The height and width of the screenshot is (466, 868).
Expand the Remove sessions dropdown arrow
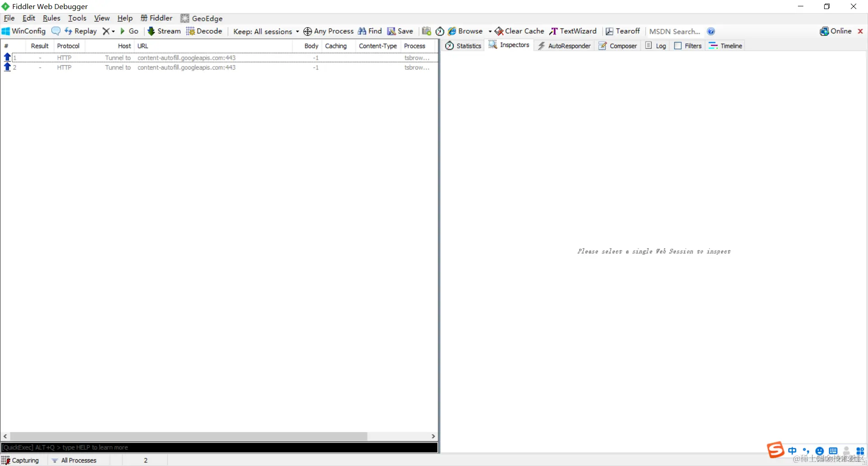click(113, 32)
